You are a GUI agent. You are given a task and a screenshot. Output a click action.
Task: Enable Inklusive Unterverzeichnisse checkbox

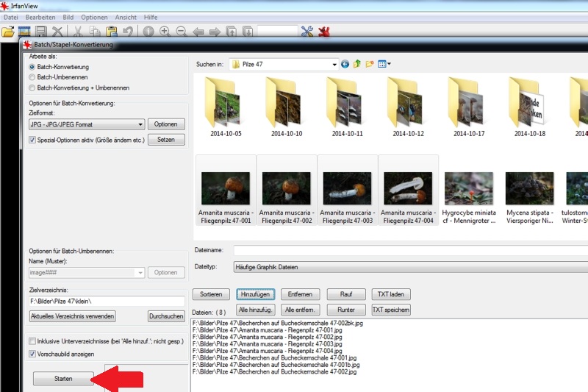(x=32, y=341)
